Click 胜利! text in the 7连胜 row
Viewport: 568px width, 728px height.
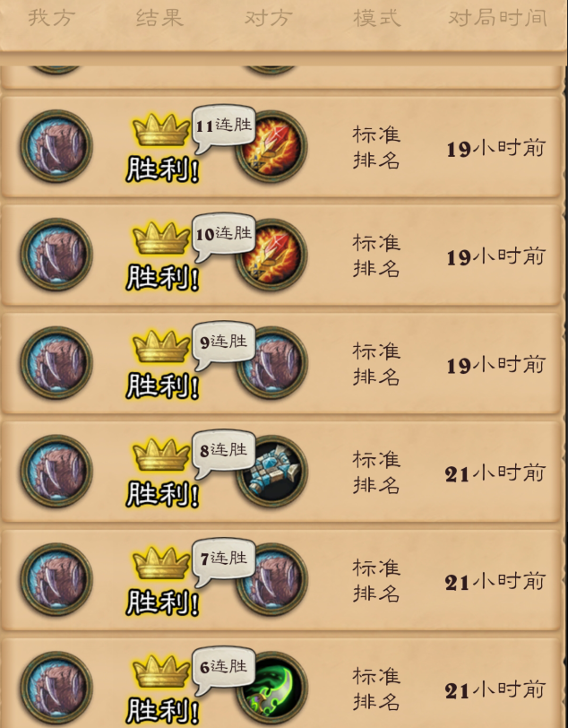click(162, 602)
